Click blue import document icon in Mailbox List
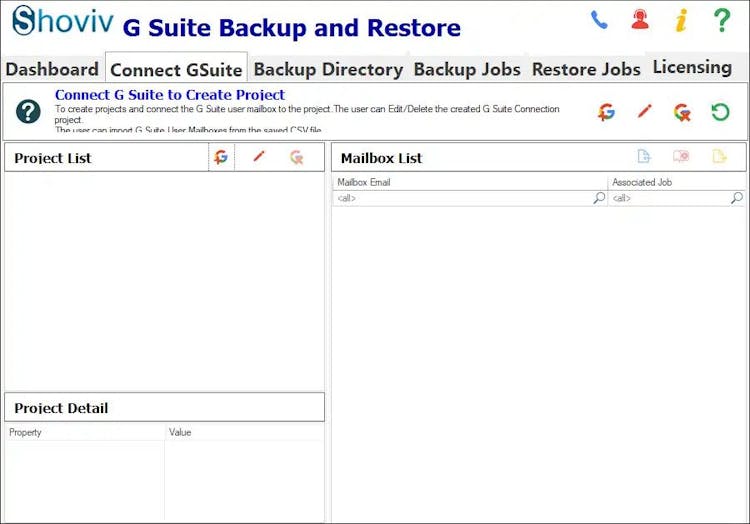The height and width of the screenshot is (524, 750). (x=644, y=156)
